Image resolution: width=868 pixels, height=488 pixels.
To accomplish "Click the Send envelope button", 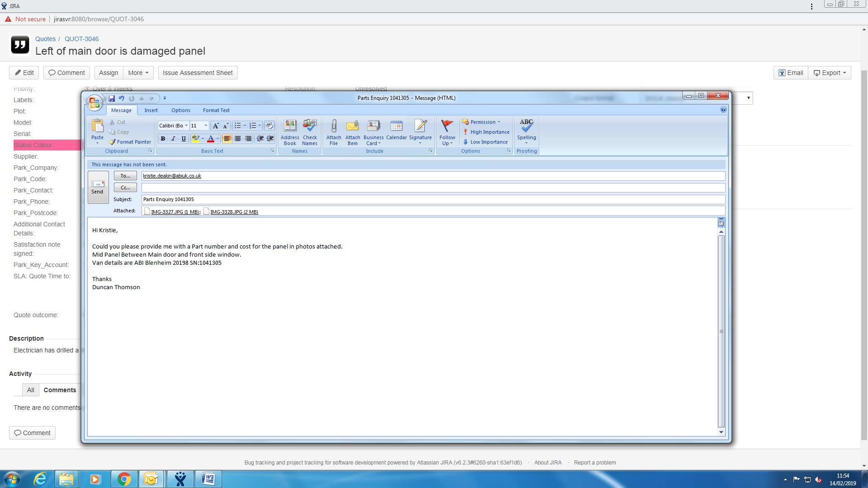I will 98,187.
